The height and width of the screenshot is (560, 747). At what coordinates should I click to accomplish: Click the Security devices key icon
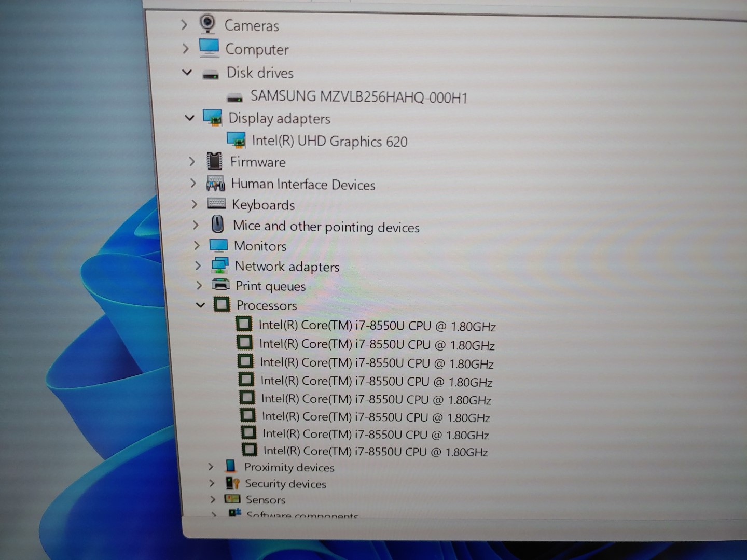[x=232, y=483]
